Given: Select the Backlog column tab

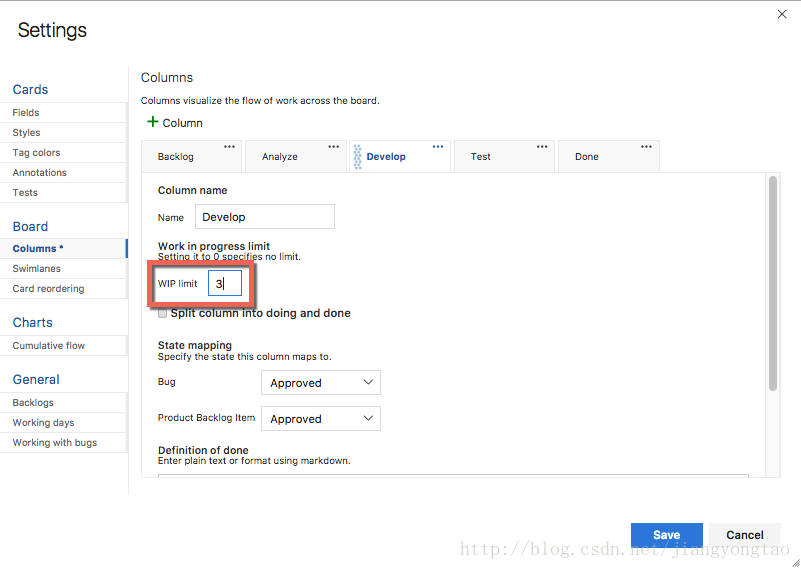Looking at the screenshot, I should click(x=191, y=156).
